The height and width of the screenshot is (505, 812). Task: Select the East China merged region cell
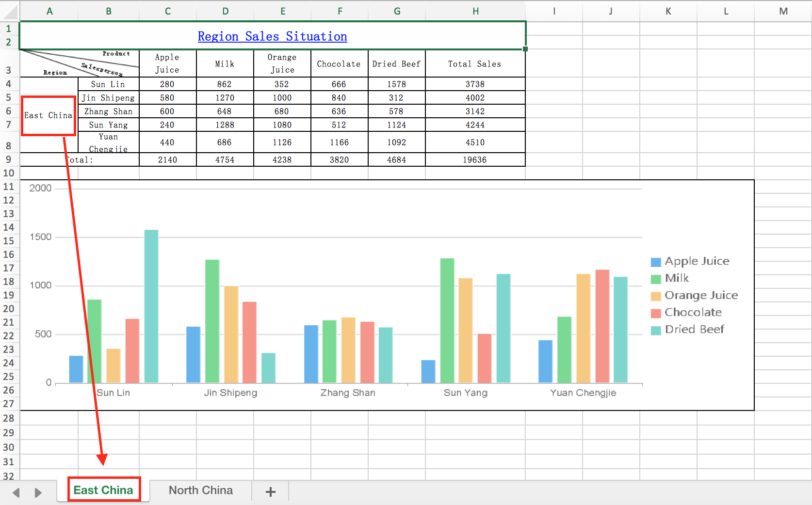coord(49,115)
